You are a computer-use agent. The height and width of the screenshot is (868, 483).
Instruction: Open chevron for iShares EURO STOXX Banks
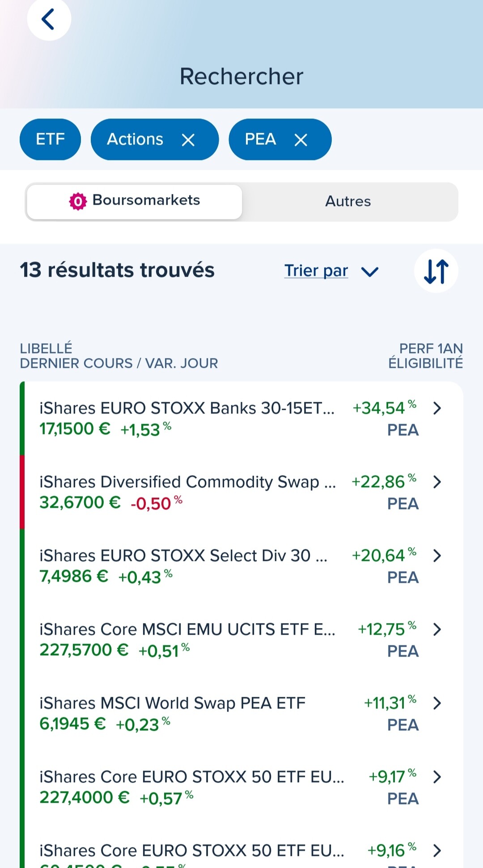point(437,408)
